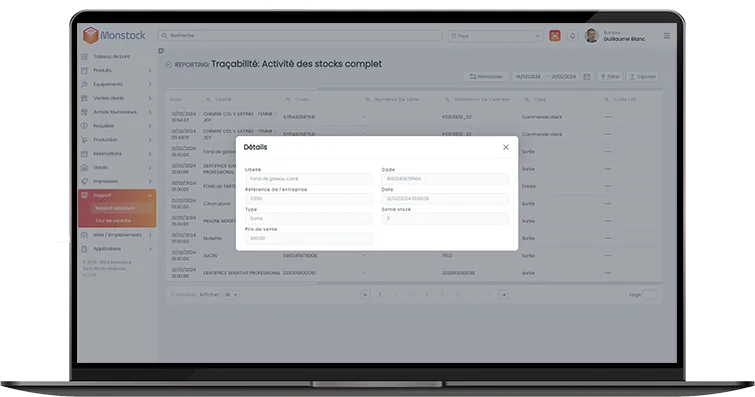
Task: Open the Réservations menu item
Action: coord(107,154)
